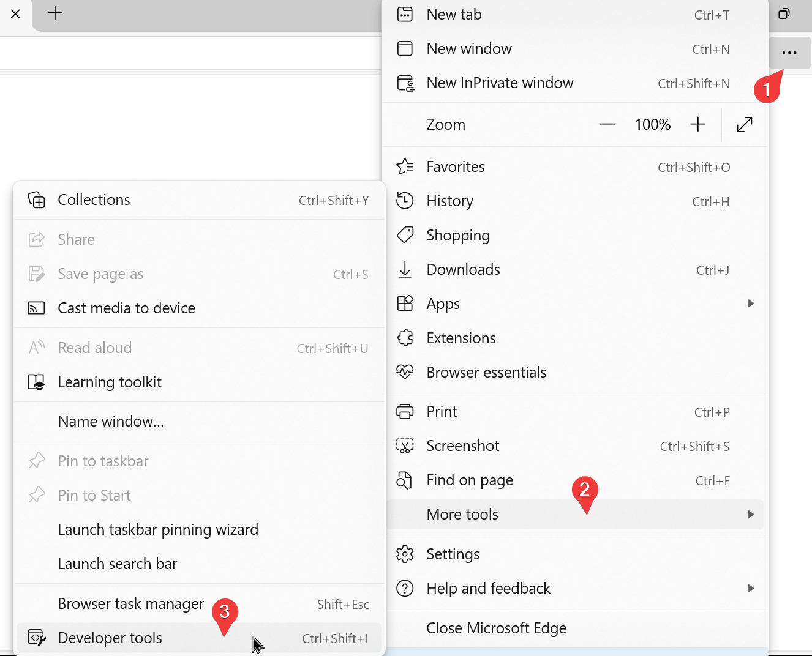Click the Print printer icon
Viewport: 812px width, 656px height.
coord(405,412)
